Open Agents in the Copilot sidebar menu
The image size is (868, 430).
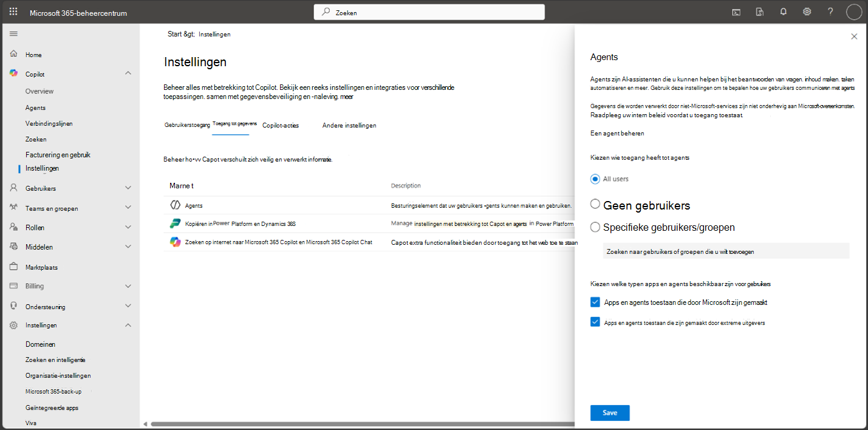tap(35, 107)
